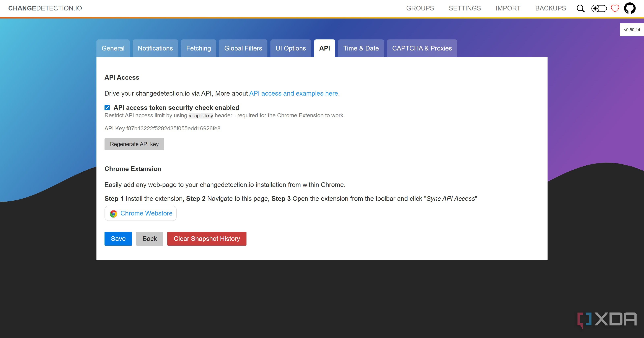644x338 pixels.
Task: Switch to Time & Date tab
Action: point(361,48)
